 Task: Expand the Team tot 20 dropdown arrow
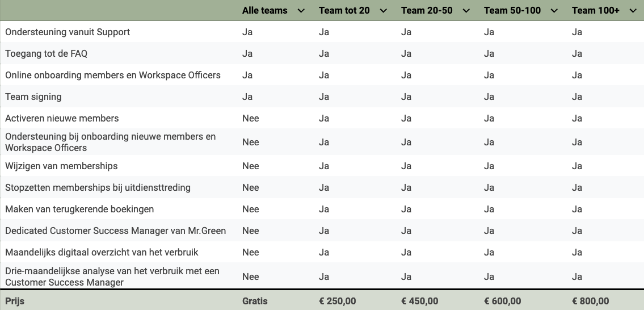384,11
